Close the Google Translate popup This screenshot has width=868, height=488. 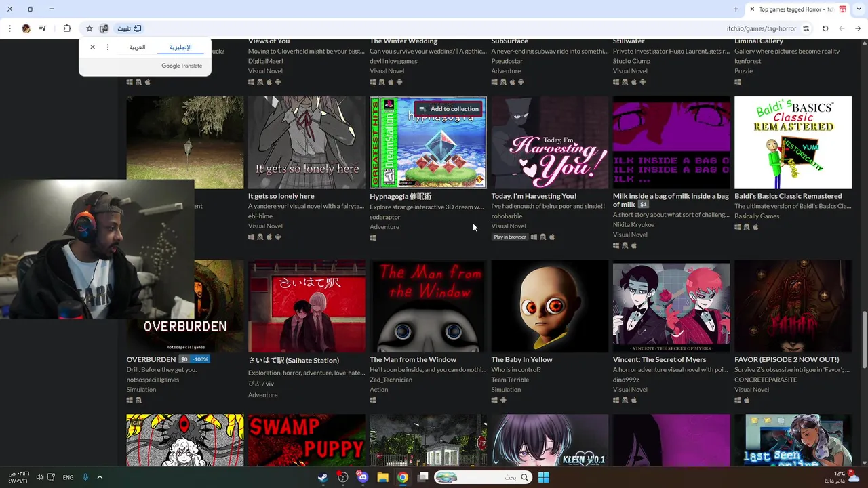[93, 47]
